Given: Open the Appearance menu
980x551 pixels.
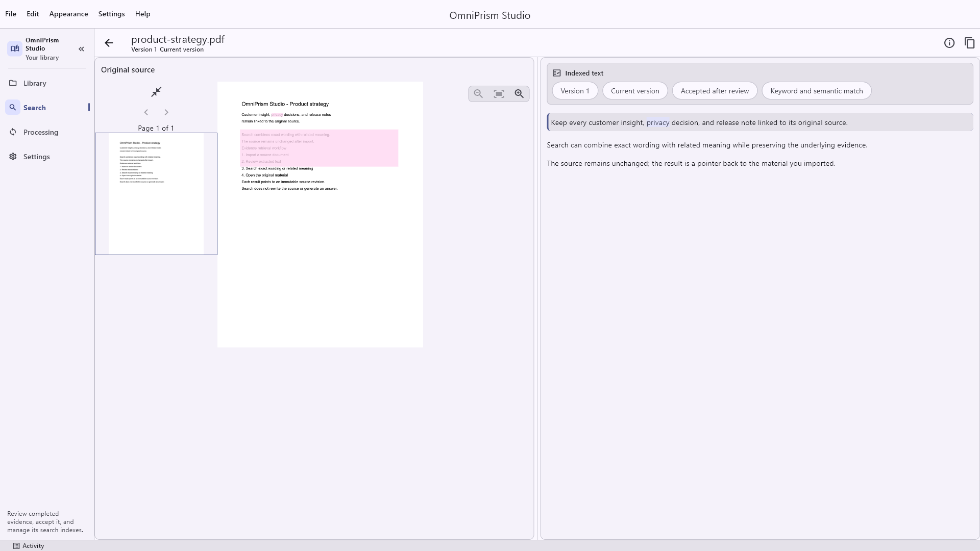Looking at the screenshot, I should pos(68,14).
